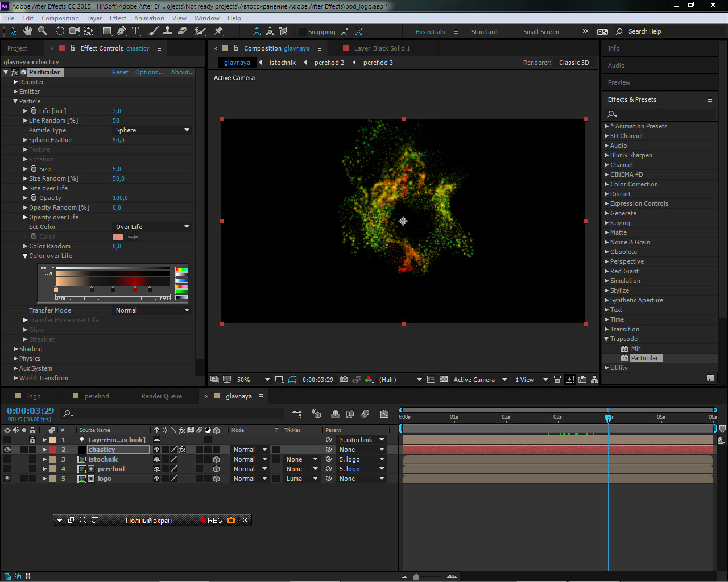Click the Fast Previews lightning icon
728x582 pixels.
(570, 379)
